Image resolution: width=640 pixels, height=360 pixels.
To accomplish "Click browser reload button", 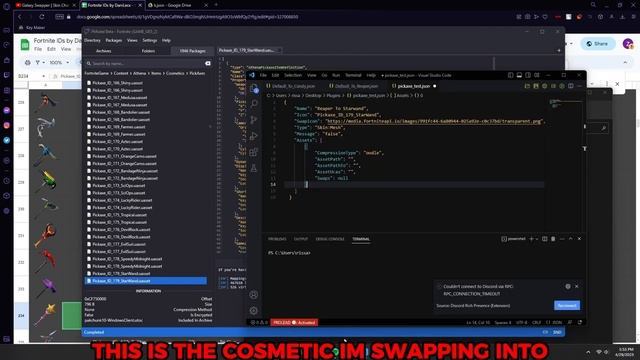I will point(42,17).
